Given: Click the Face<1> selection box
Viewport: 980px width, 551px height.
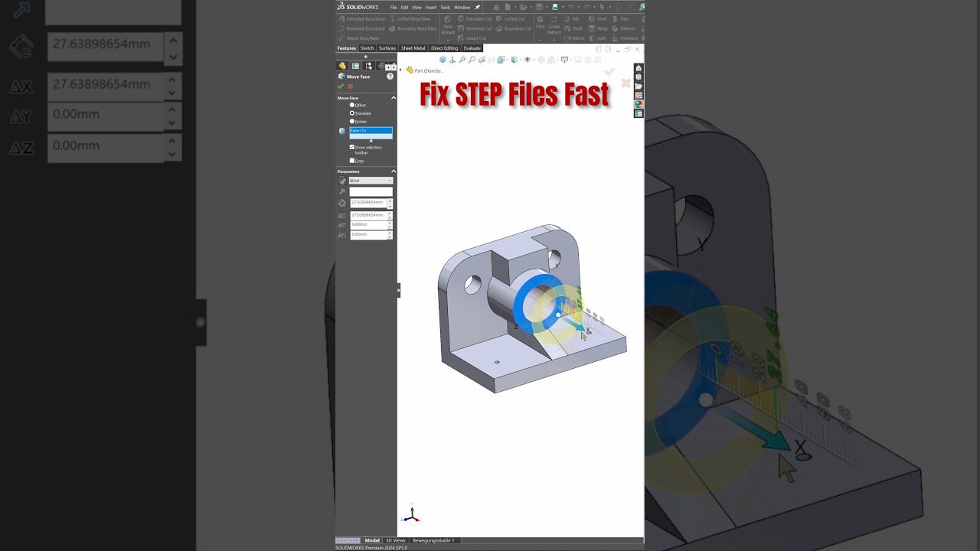Looking at the screenshot, I should click(x=371, y=132).
